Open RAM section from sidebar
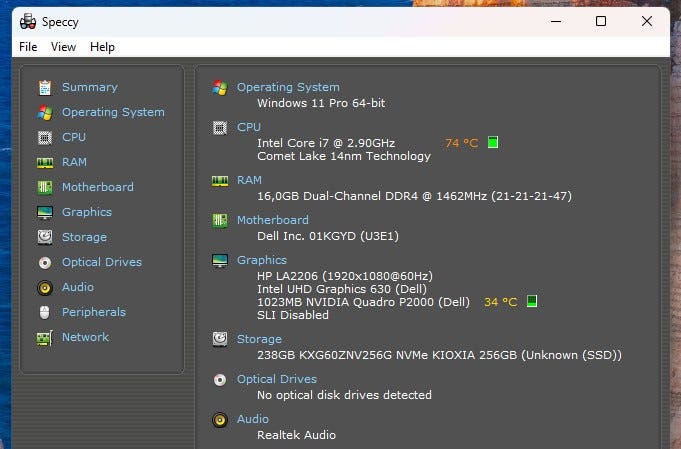 click(74, 162)
